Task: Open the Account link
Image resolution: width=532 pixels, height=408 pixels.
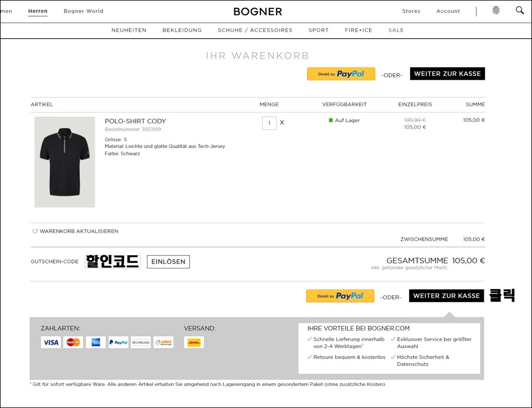Action: pos(448,11)
